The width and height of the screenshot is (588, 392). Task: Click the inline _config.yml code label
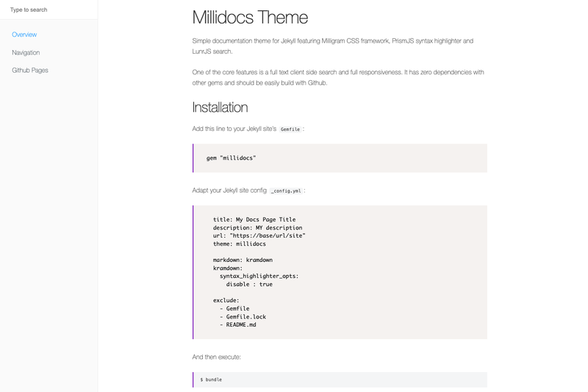pos(286,190)
